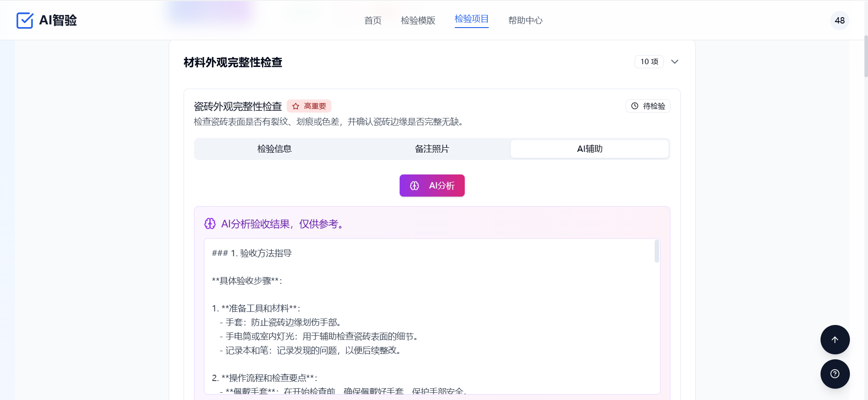Click the brain icon on AI分析 button

tap(414, 186)
